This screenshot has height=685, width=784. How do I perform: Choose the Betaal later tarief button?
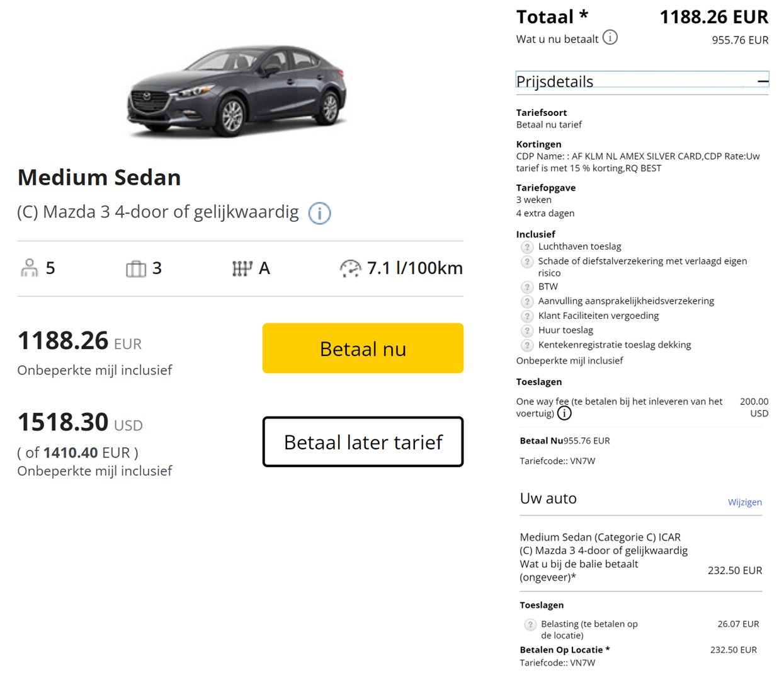coord(363,442)
